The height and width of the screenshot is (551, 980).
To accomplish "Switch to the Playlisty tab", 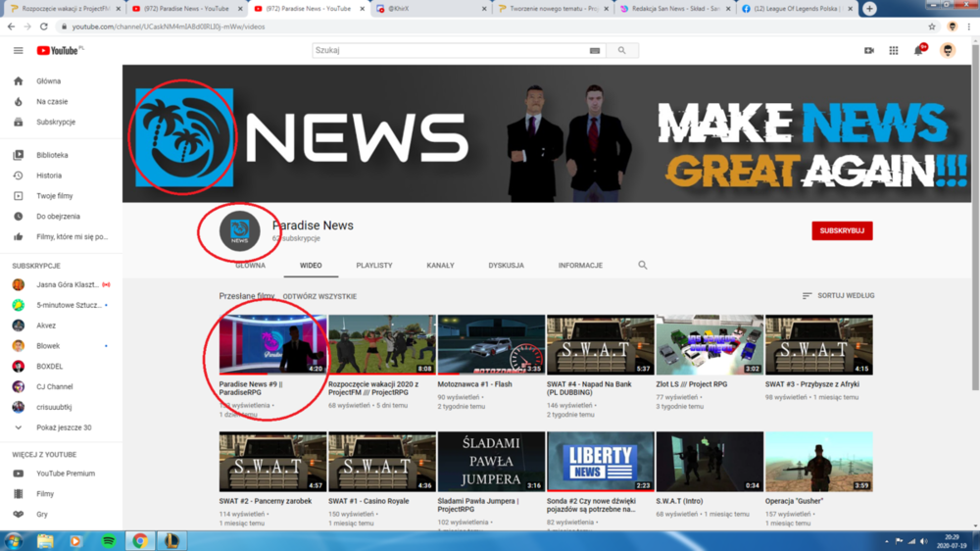I will click(x=374, y=265).
